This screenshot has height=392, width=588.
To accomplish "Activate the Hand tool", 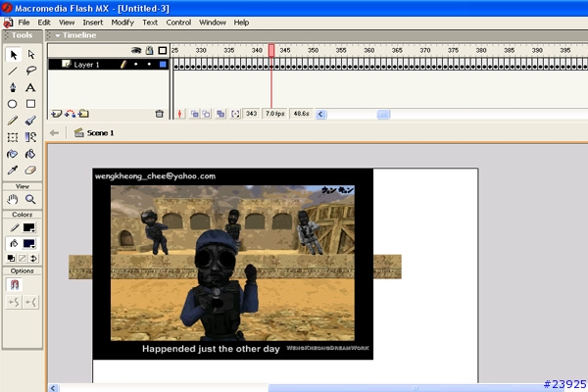I will pos(13,199).
